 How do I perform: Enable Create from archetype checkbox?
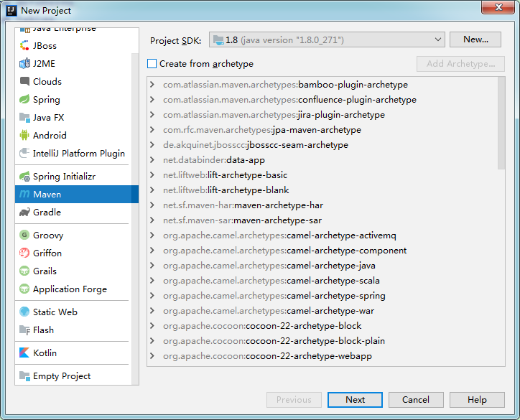[x=152, y=64]
